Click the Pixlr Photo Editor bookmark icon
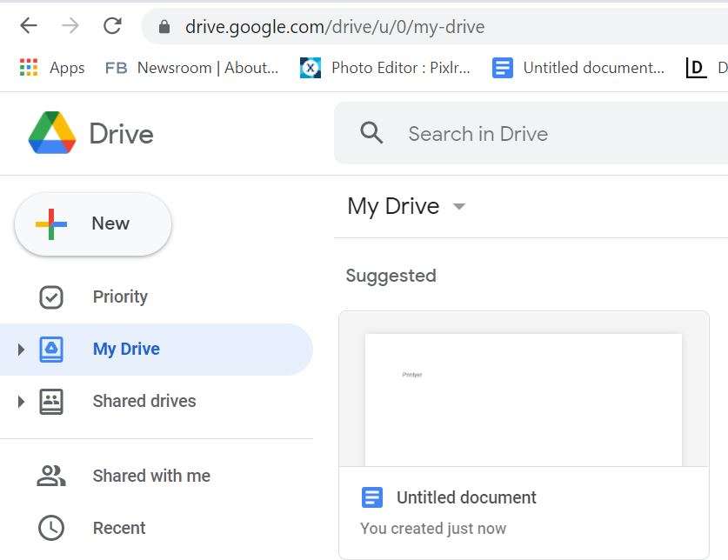This screenshot has height=560, width=728. point(311,68)
